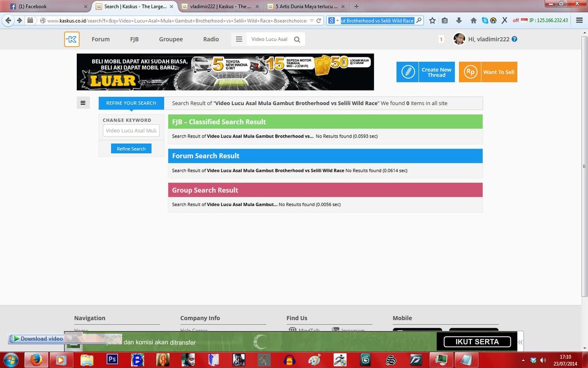Bookmark this page with the star icon
Screen dimensions: 588x368
pos(432,20)
